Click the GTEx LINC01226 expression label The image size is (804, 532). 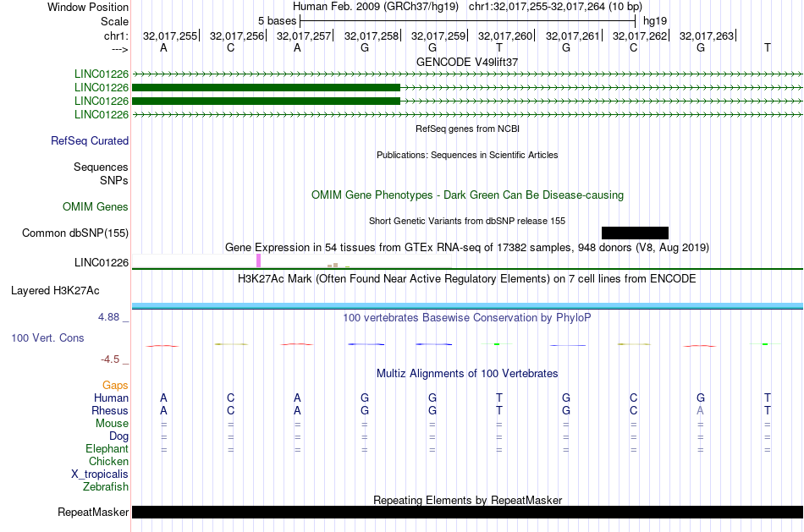pyautogui.click(x=101, y=262)
